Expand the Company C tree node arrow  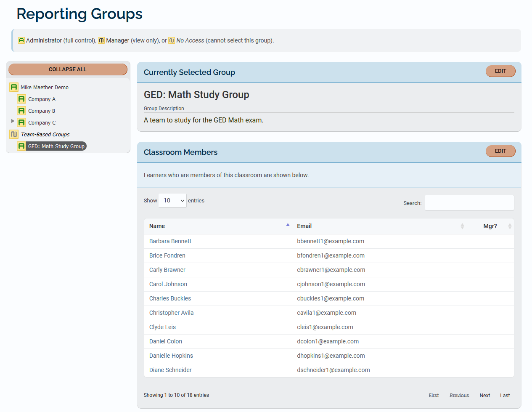(13, 121)
